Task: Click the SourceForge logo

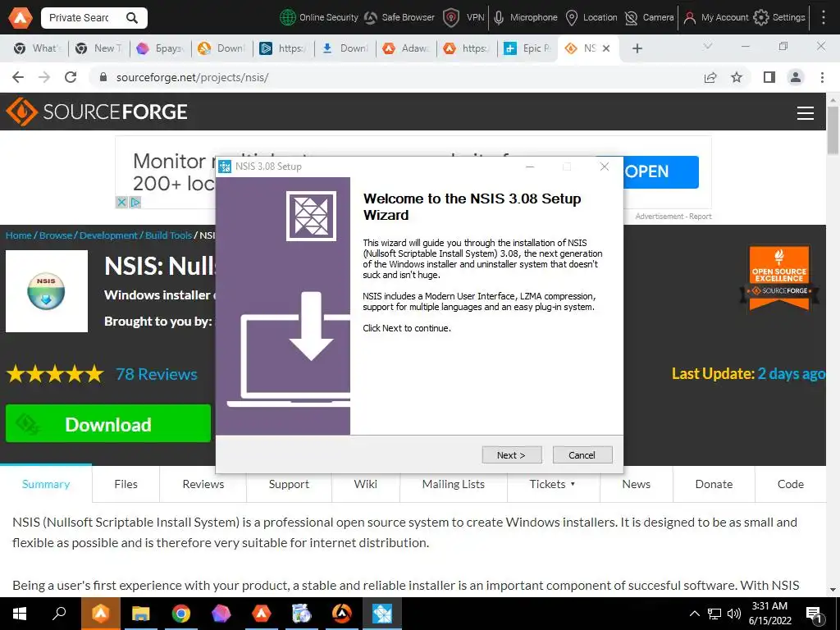Action: coord(97,112)
